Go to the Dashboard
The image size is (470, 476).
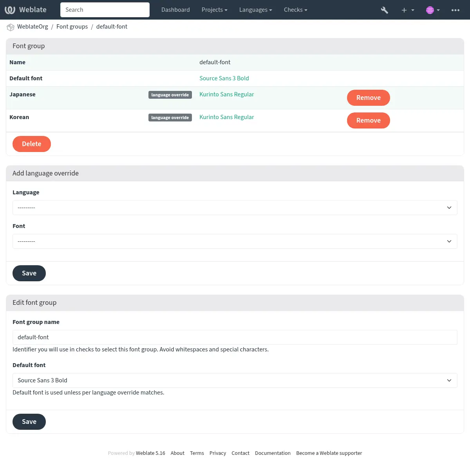coord(175,10)
